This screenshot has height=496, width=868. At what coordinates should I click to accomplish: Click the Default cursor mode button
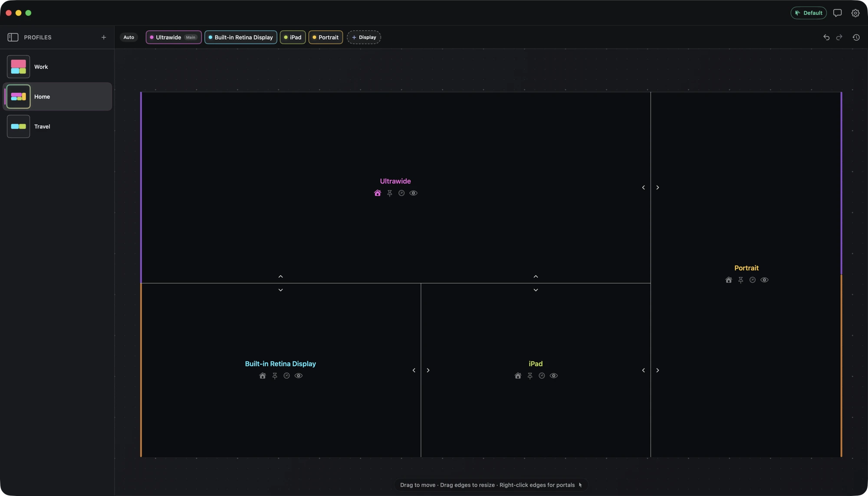(809, 13)
